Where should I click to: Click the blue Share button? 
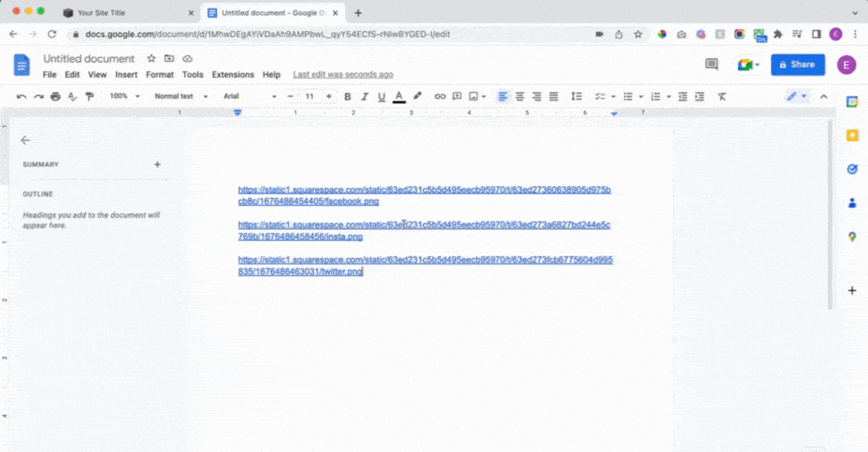[x=798, y=65]
